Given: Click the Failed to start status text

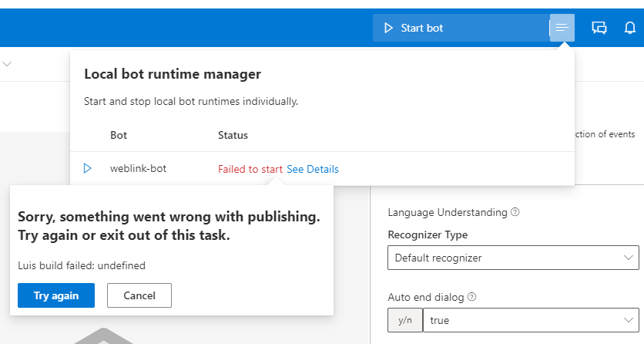Looking at the screenshot, I should coord(250,169).
